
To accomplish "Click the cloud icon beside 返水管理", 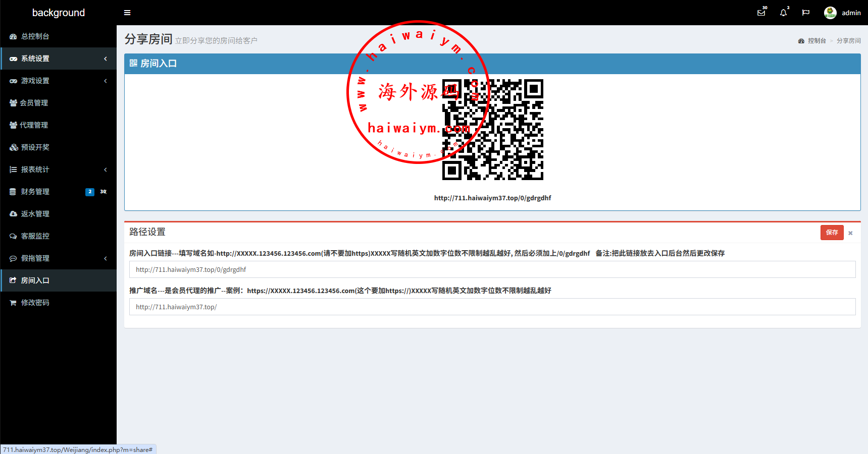I will (x=13, y=214).
